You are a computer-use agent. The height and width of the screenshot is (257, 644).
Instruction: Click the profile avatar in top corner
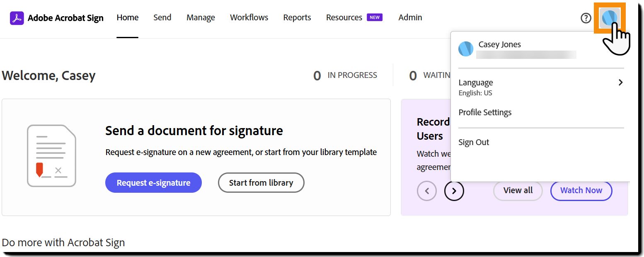click(x=610, y=18)
